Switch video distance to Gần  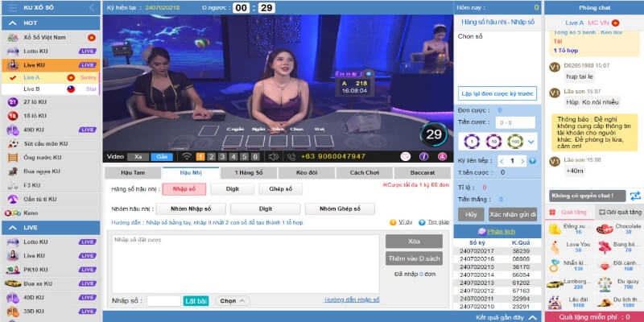coord(161,156)
